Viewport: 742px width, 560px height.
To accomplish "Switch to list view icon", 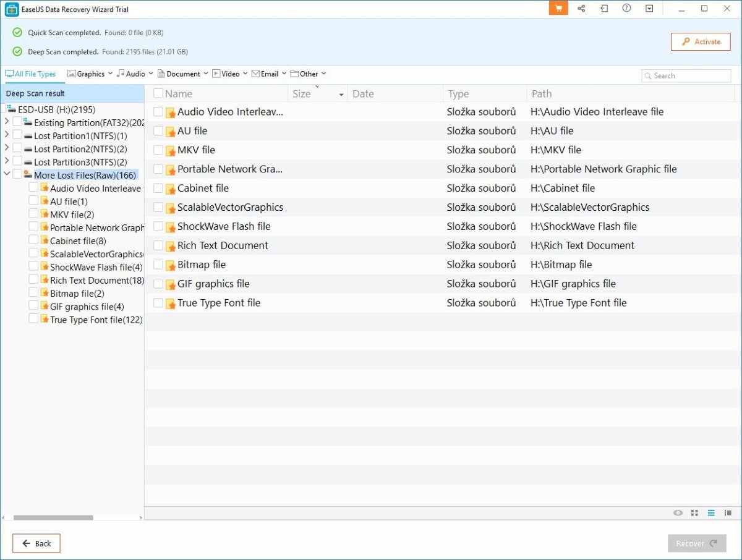I will pos(711,513).
